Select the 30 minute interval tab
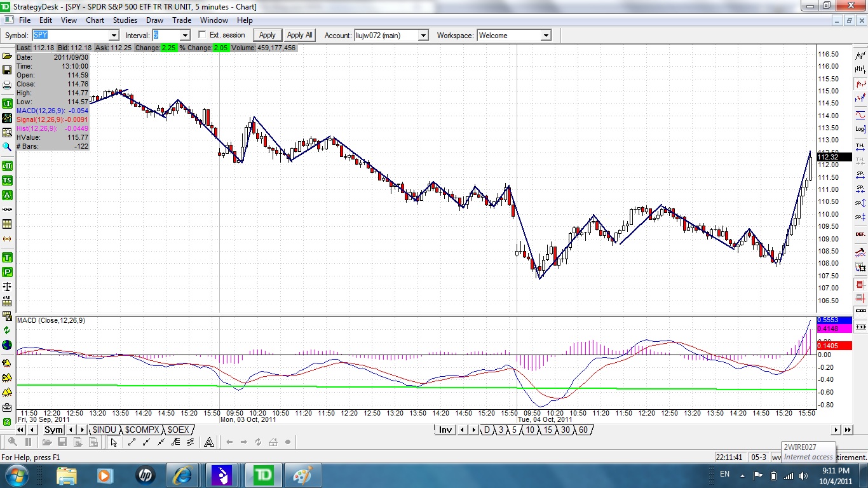 pyautogui.click(x=565, y=430)
